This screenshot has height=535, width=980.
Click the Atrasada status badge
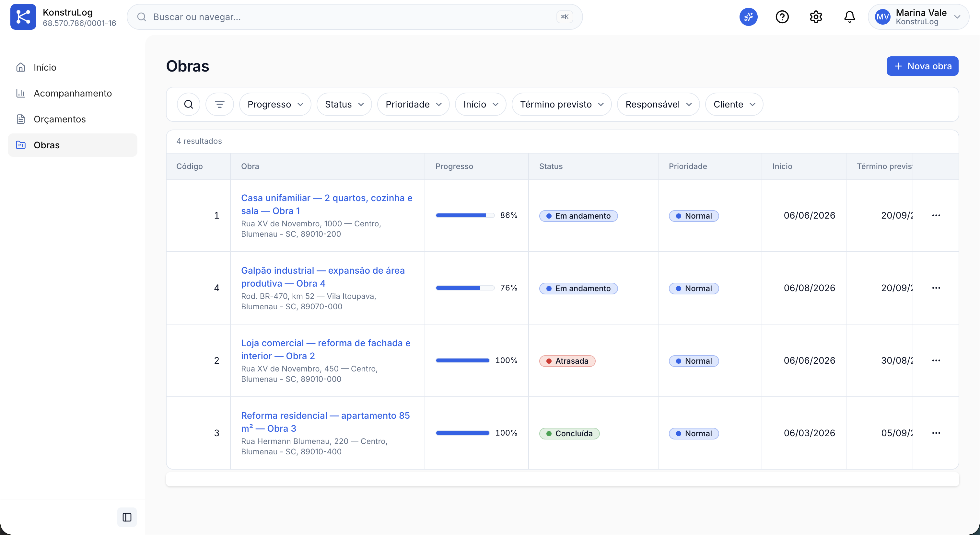[567, 361]
